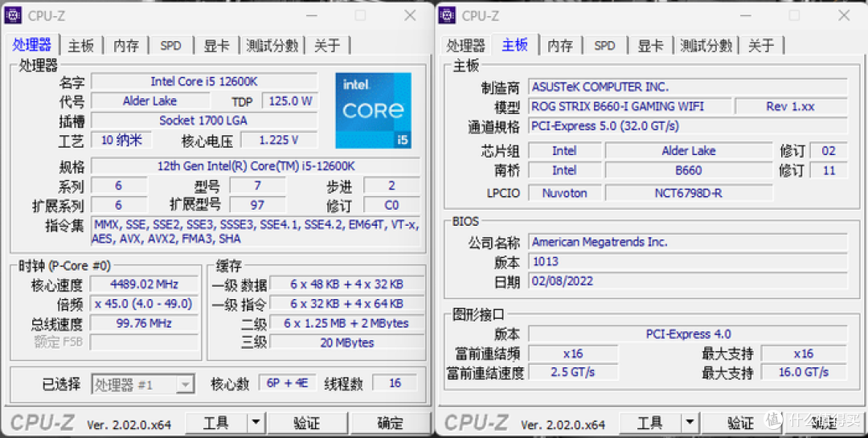Viewport: 868px width, 438px height.
Task: Expand 工具 dropdown arrow in right window
Action: pyautogui.click(x=690, y=424)
